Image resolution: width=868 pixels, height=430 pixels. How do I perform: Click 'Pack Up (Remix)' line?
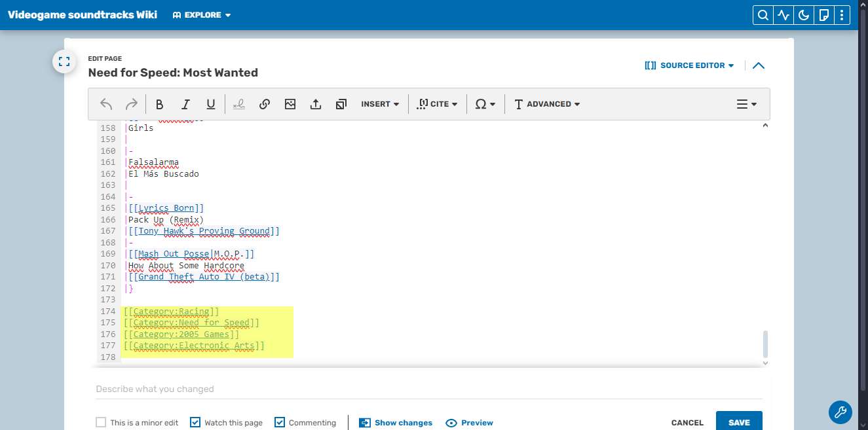pyautogui.click(x=166, y=220)
